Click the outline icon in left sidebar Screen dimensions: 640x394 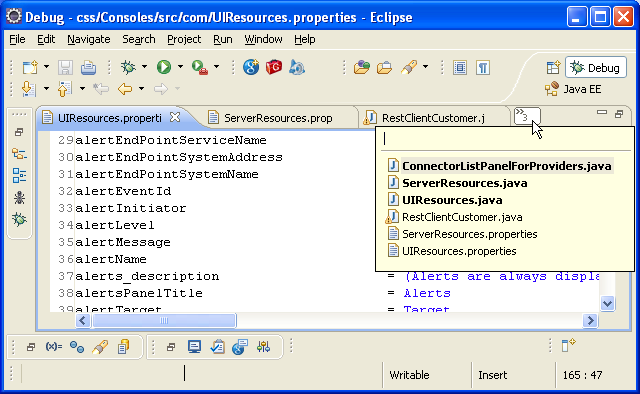[x=19, y=176]
